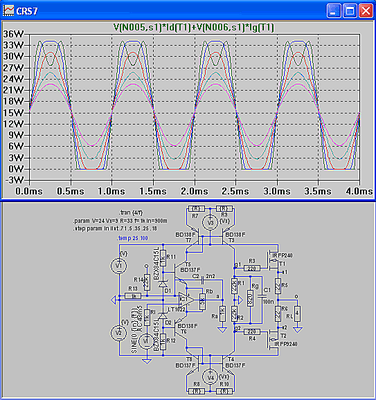
Task: Click the blue .temp 25 100 directive
Action: pos(133,238)
